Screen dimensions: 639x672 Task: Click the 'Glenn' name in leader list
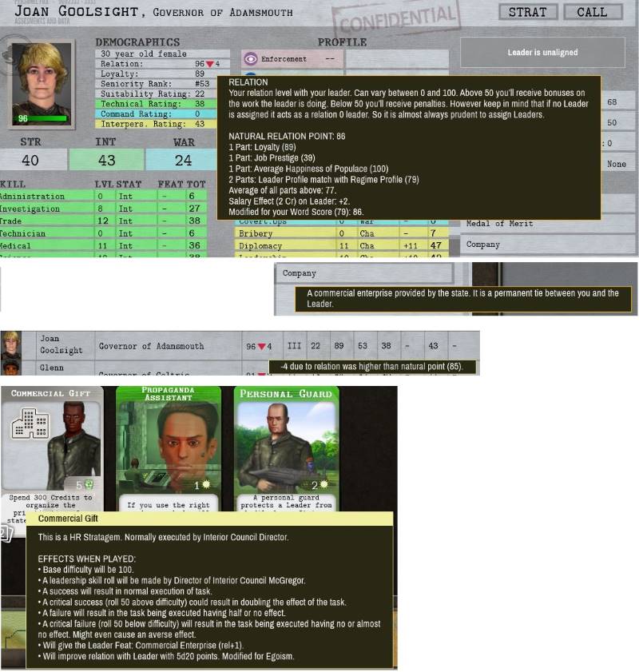click(x=51, y=368)
